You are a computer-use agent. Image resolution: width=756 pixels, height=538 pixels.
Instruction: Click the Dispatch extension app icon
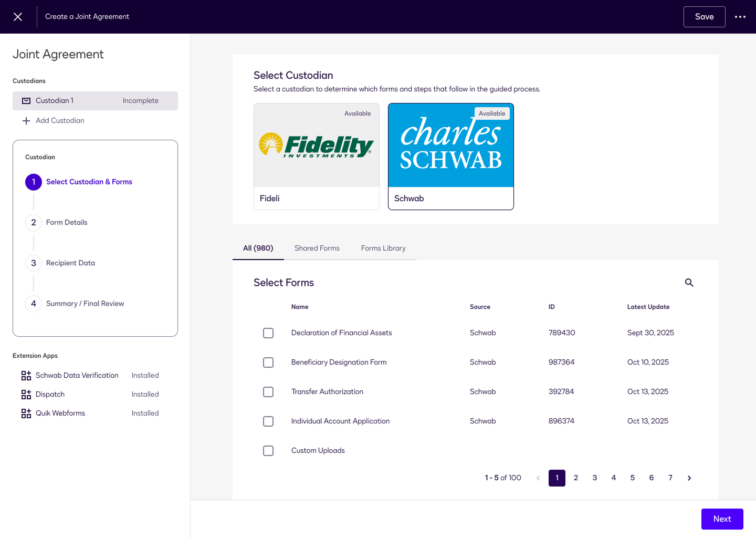click(x=26, y=395)
